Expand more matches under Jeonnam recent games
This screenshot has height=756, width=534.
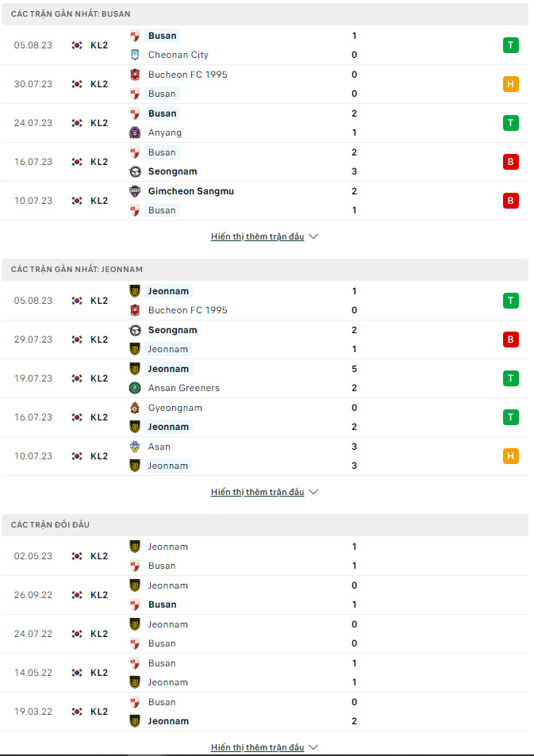(x=264, y=493)
